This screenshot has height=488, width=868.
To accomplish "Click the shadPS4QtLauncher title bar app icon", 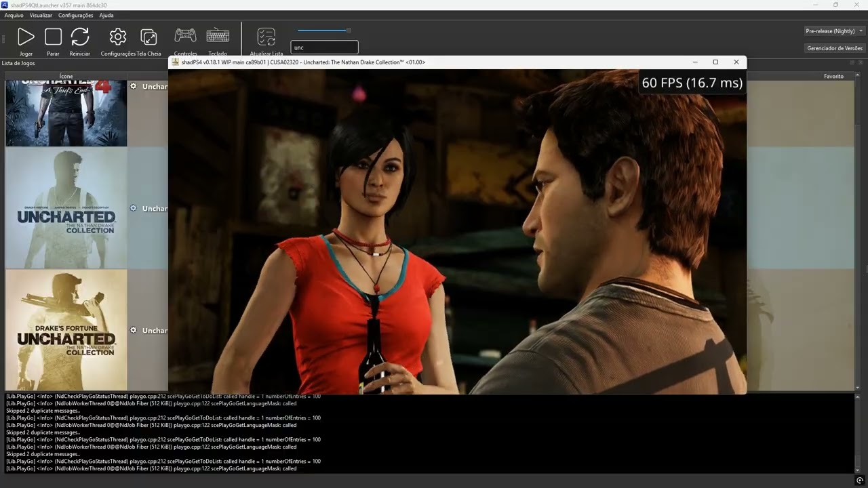I will click(5, 5).
